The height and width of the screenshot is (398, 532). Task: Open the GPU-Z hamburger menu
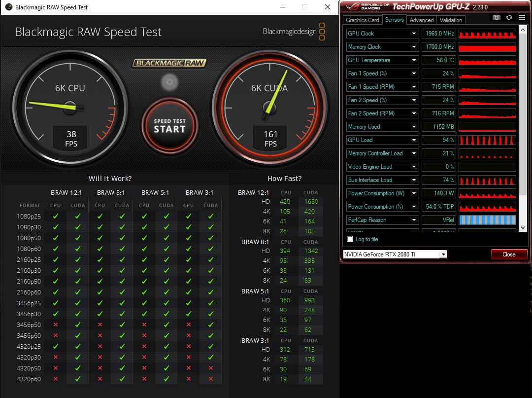[x=522, y=17]
